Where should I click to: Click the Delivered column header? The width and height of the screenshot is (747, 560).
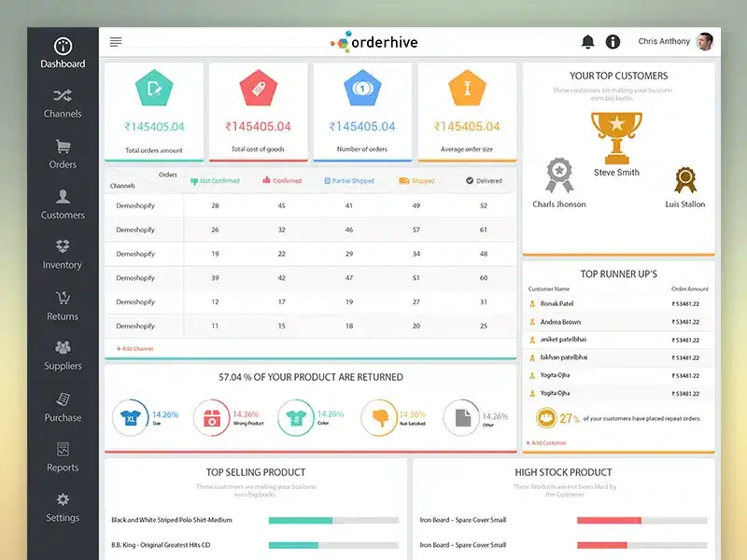tap(484, 181)
